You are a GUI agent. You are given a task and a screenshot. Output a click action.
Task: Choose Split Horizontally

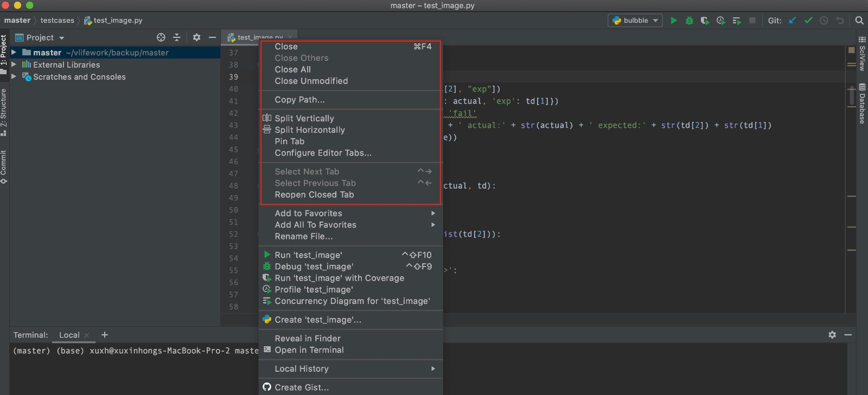[350, 130]
